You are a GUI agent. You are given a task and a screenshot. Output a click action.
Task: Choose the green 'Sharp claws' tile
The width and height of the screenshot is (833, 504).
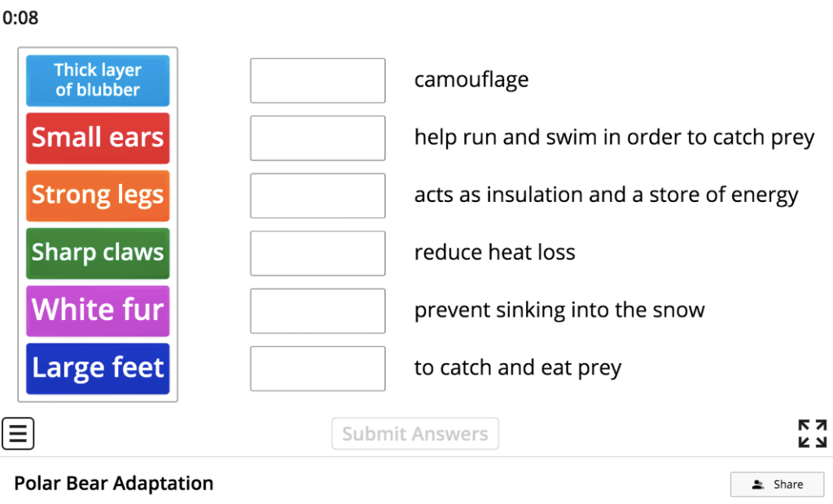[98, 253]
